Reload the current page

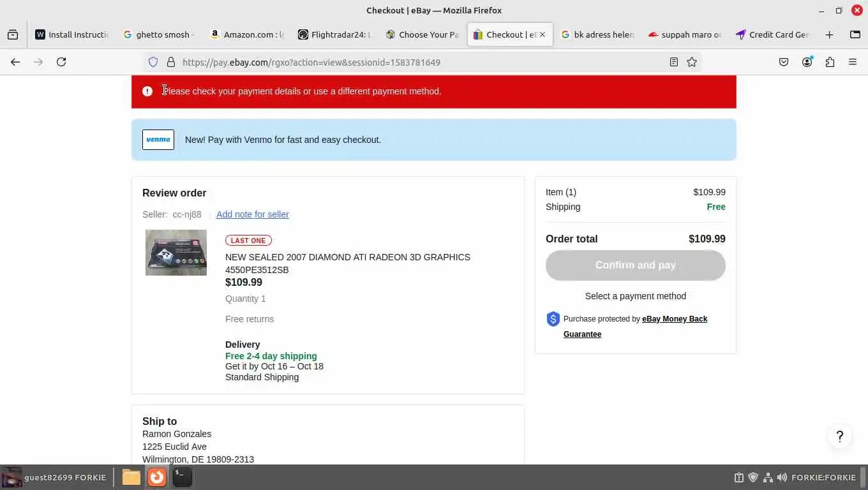pos(61,62)
